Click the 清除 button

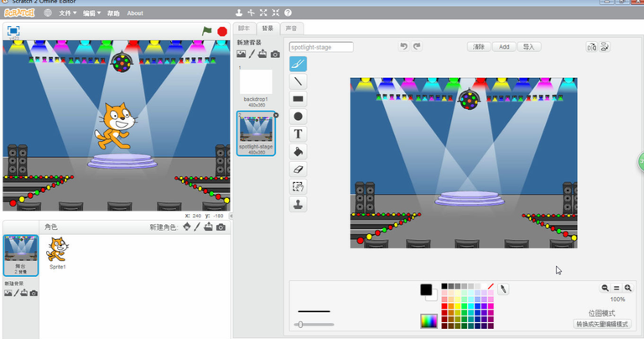point(479,47)
